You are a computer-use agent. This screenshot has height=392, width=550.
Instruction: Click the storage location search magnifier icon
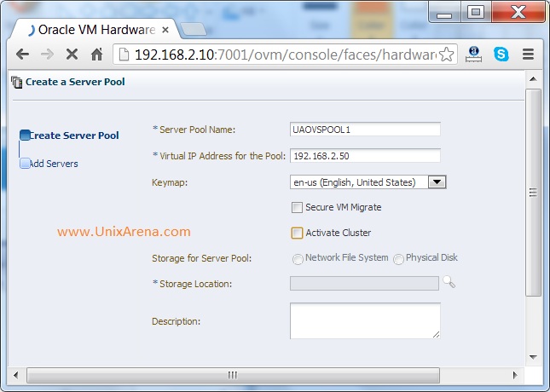[449, 282]
